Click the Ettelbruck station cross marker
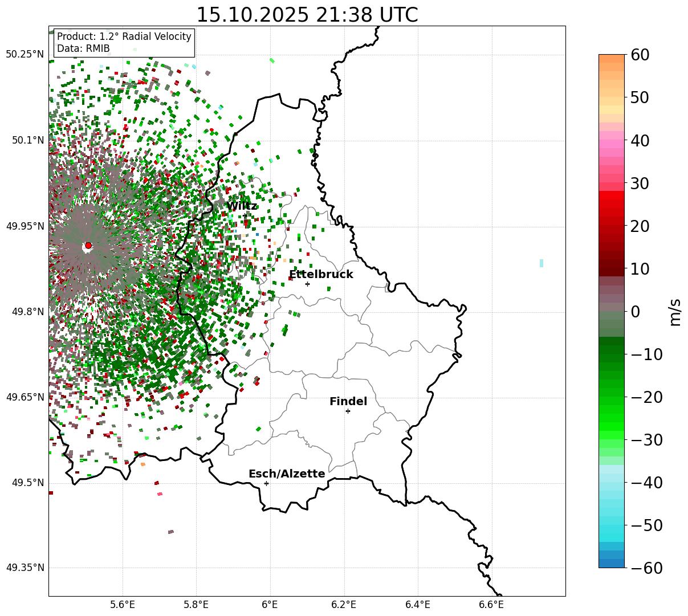This screenshot has width=688, height=616. 307,284
